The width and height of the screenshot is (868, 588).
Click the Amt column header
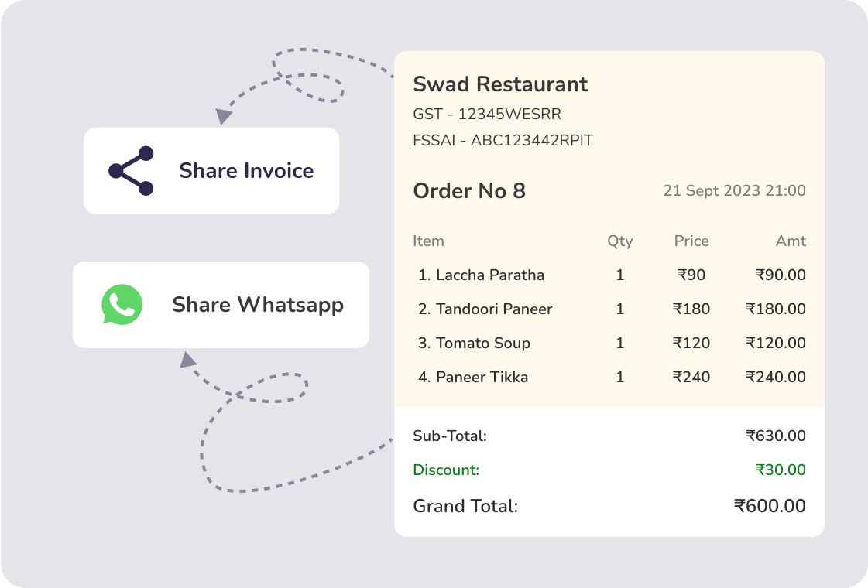click(791, 241)
